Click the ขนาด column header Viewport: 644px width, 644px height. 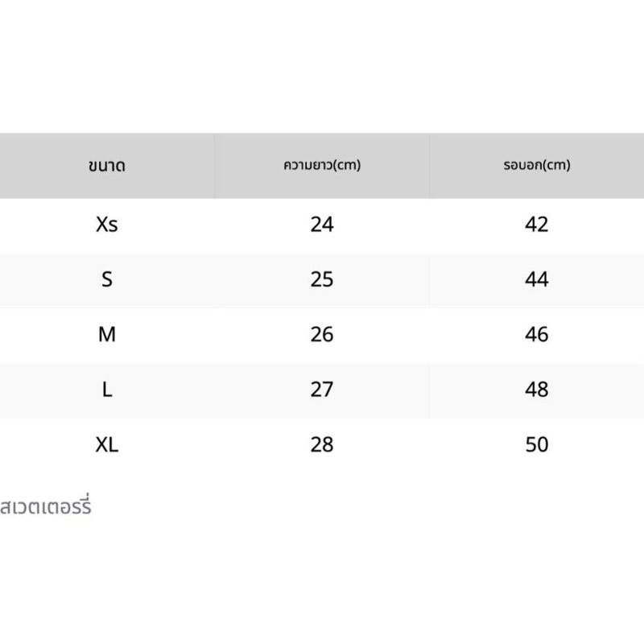pyautogui.click(x=107, y=167)
